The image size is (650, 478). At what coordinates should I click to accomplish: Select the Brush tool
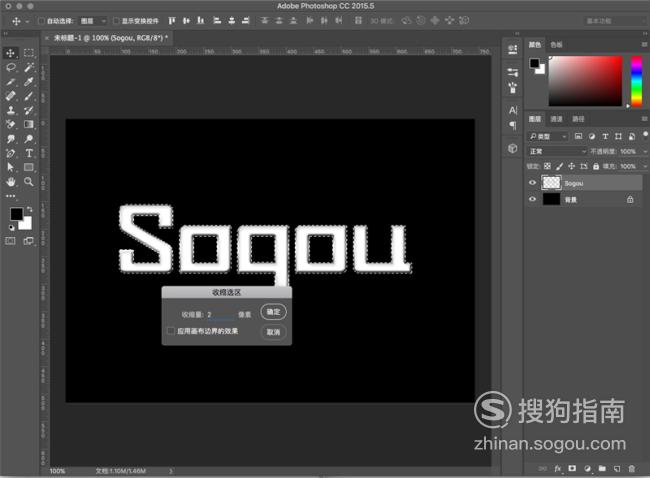(29, 96)
